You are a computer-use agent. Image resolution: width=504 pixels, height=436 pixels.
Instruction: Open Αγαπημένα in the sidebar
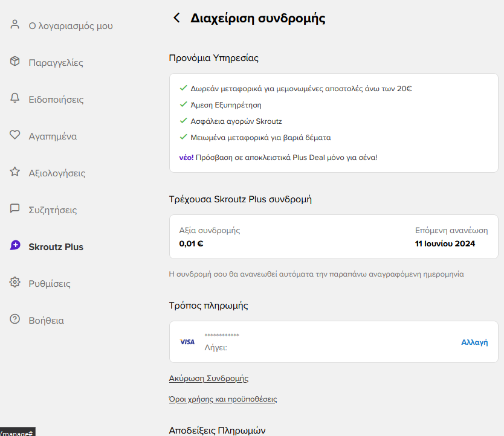(x=53, y=136)
